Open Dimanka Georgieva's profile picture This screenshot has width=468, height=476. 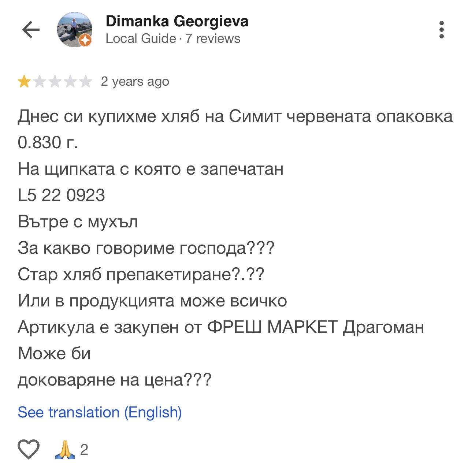coord(74,29)
